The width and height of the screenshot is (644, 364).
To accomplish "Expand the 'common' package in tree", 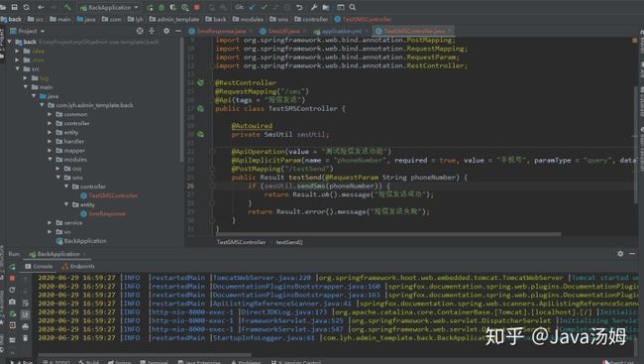I will (50, 114).
